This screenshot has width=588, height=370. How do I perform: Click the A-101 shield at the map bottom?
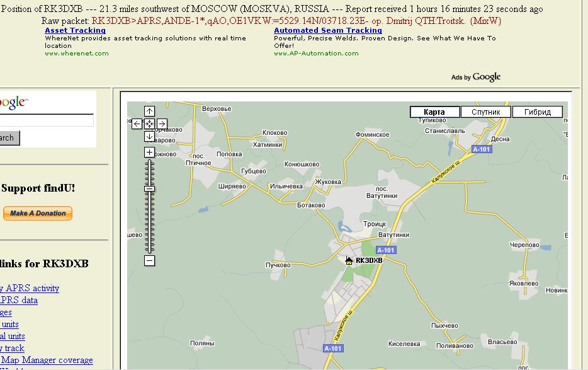(x=333, y=348)
